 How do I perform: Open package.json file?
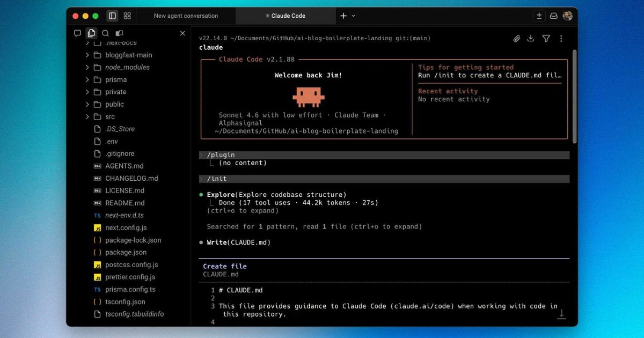pyautogui.click(x=126, y=253)
